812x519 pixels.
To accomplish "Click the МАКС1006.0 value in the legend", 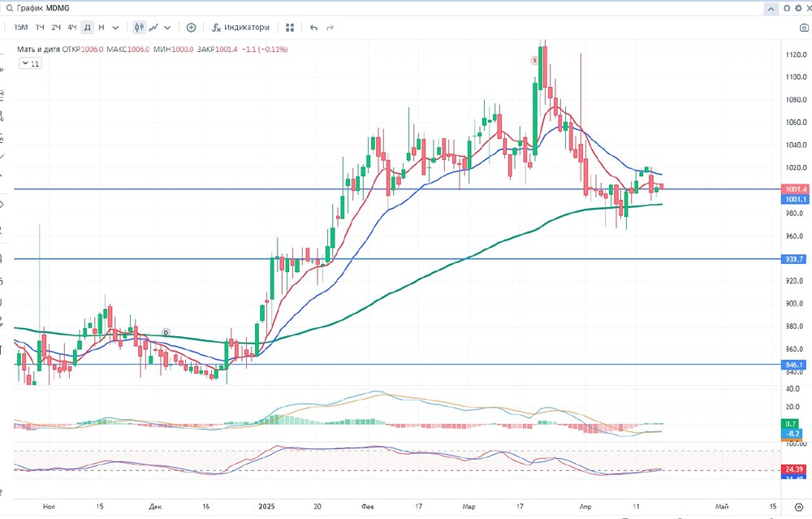I will pyautogui.click(x=128, y=50).
